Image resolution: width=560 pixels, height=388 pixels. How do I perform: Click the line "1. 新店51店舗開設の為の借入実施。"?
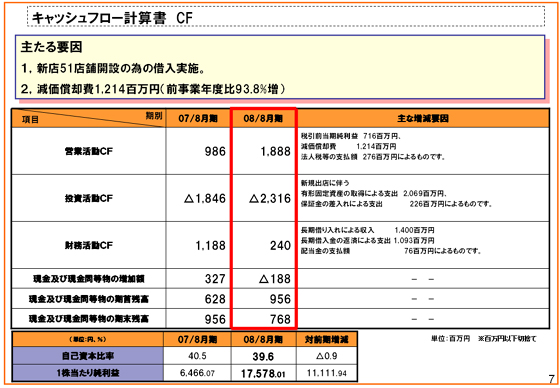[113, 68]
